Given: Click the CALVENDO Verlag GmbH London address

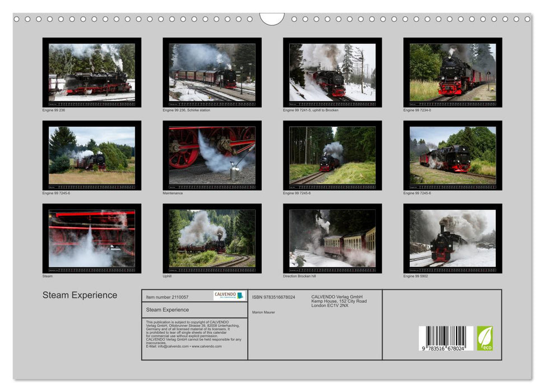Looking at the screenshot, I should (338, 301).
